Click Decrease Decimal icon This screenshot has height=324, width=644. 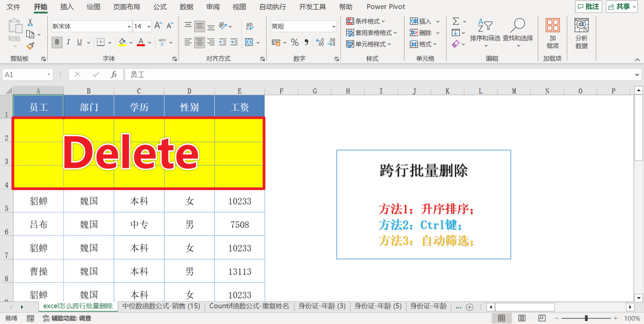tap(332, 42)
